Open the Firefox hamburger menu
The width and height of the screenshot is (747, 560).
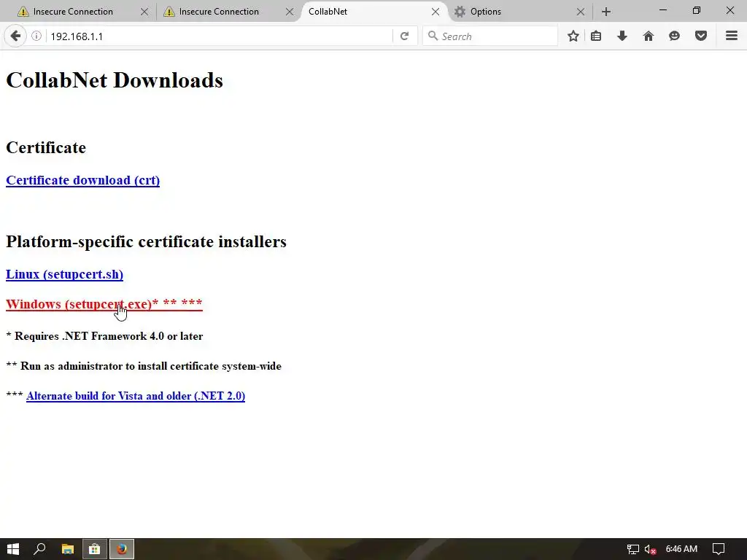[732, 36]
